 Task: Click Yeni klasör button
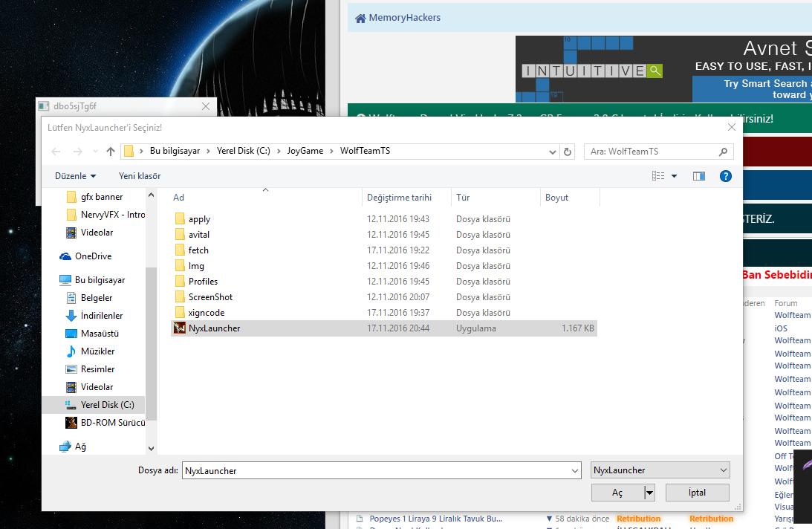tap(140, 176)
